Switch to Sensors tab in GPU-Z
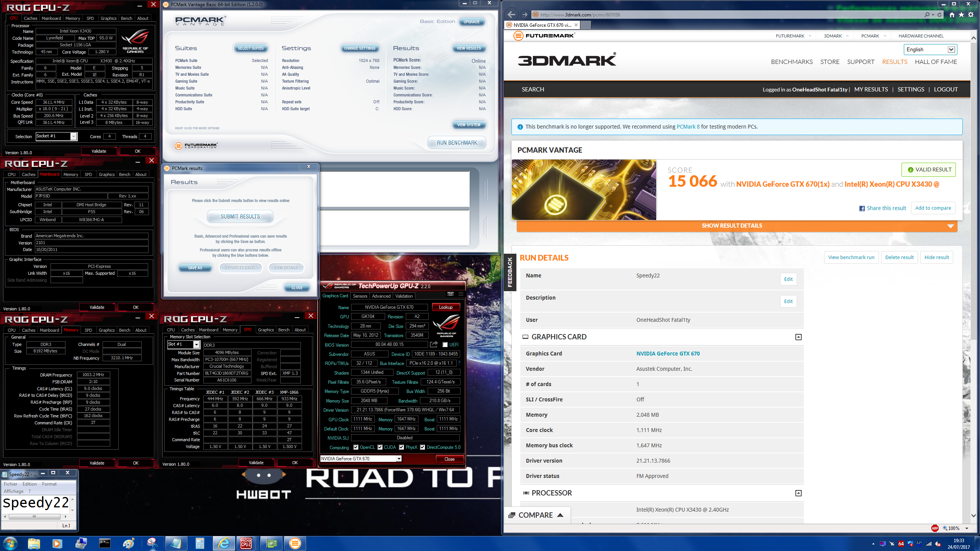980x551 pixels. pyautogui.click(x=360, y=296)
